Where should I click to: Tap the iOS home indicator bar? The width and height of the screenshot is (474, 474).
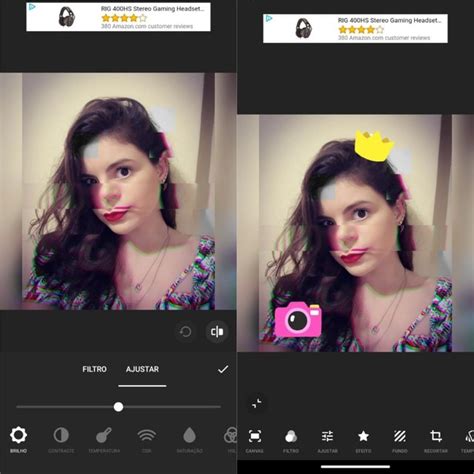tap(355, 467)
